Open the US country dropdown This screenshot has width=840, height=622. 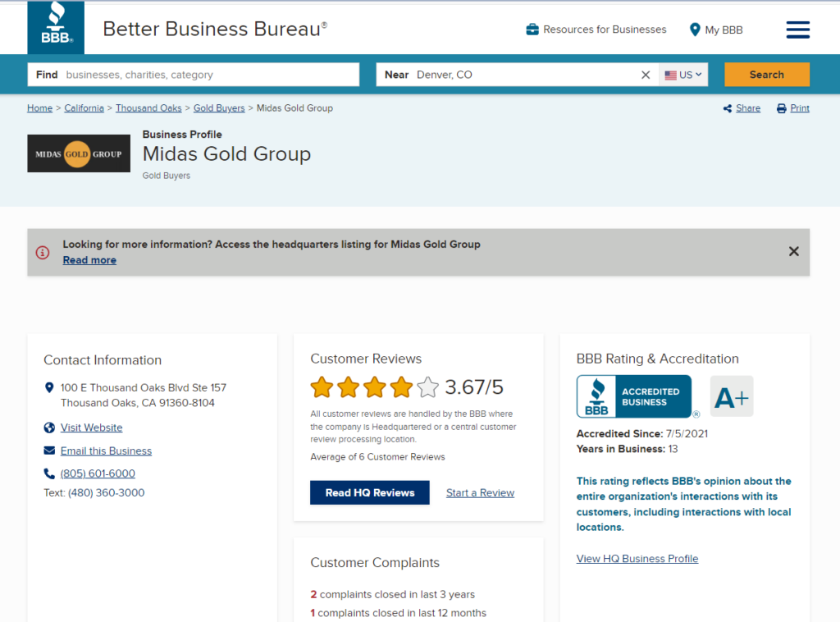click(x=683, y=75)
